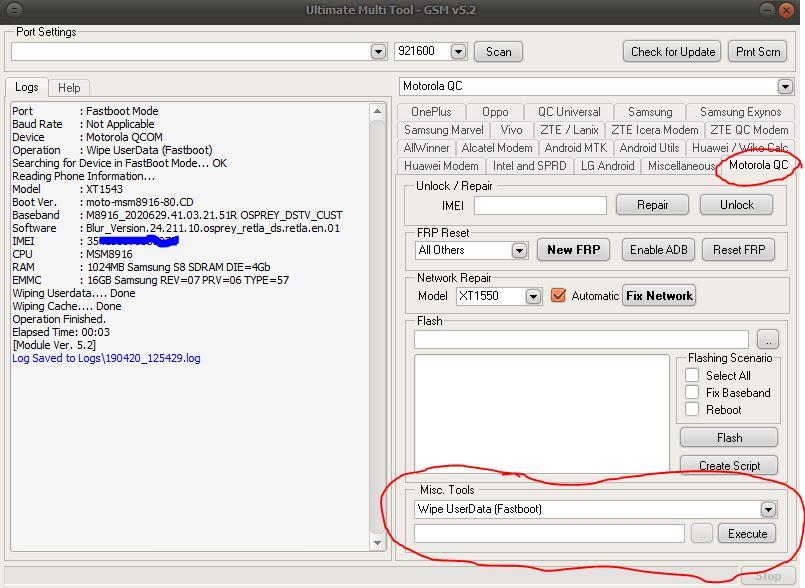Click the Enable ADB button
This screenshot has height=588, width=805.
click(658, 250)
